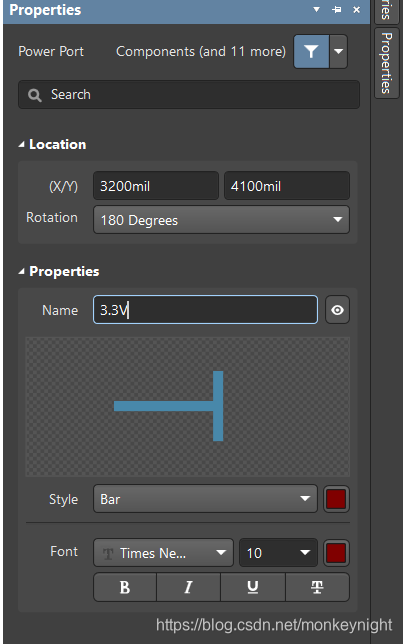Close the Properties panel
403x644 pixels.
(357, 9)
